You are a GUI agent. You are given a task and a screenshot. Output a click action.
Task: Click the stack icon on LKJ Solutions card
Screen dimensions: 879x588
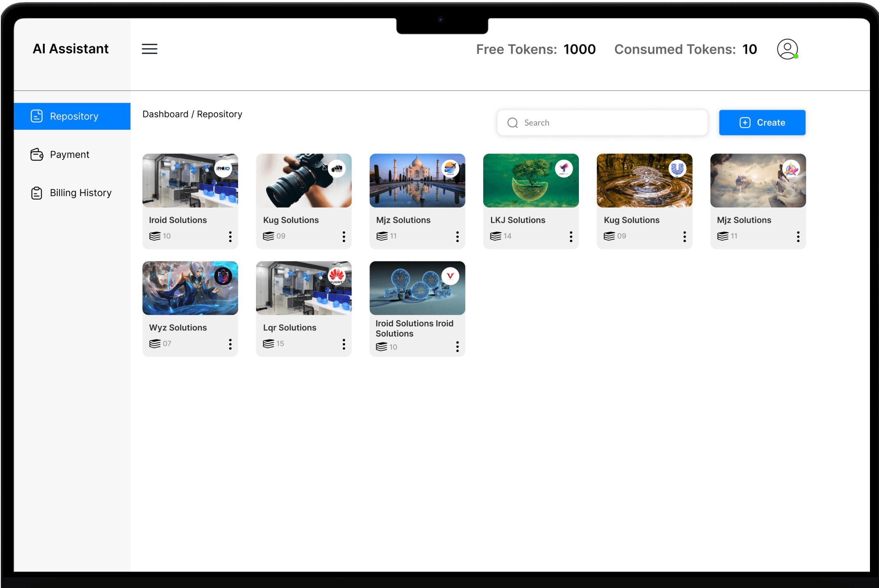[x=496, y=236]
